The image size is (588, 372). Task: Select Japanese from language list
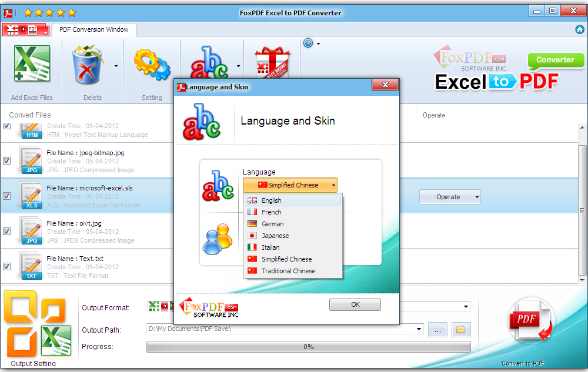[x=293, y=236]
